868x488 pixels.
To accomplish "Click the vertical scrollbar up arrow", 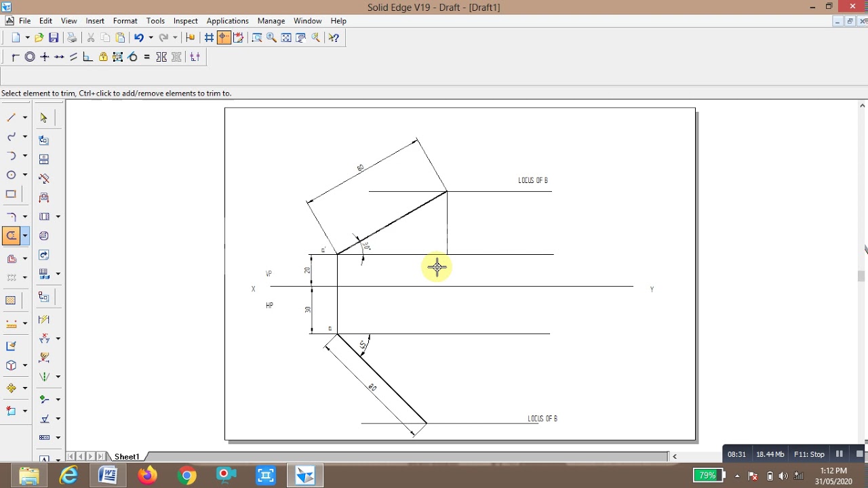I will [x=863, y=106].
